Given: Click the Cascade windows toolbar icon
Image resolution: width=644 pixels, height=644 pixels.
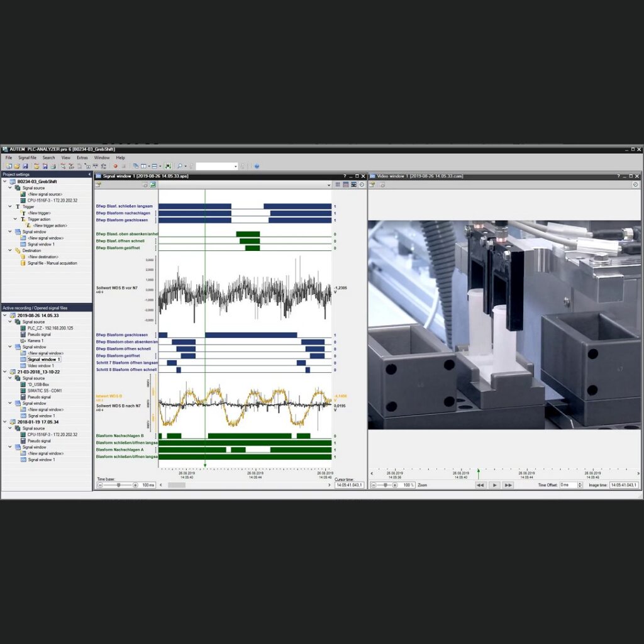Looking at the screenshot, I should [x=136, y=166].
